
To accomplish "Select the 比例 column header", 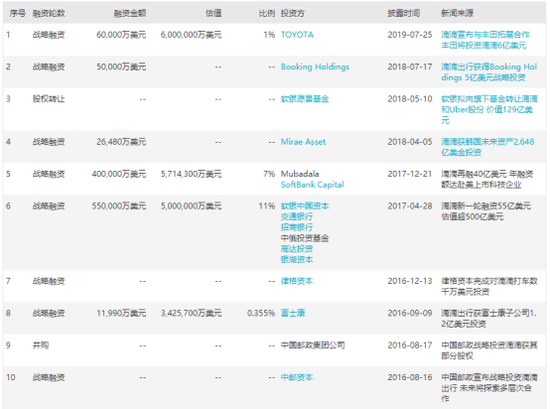I will (x=267, y=13).
